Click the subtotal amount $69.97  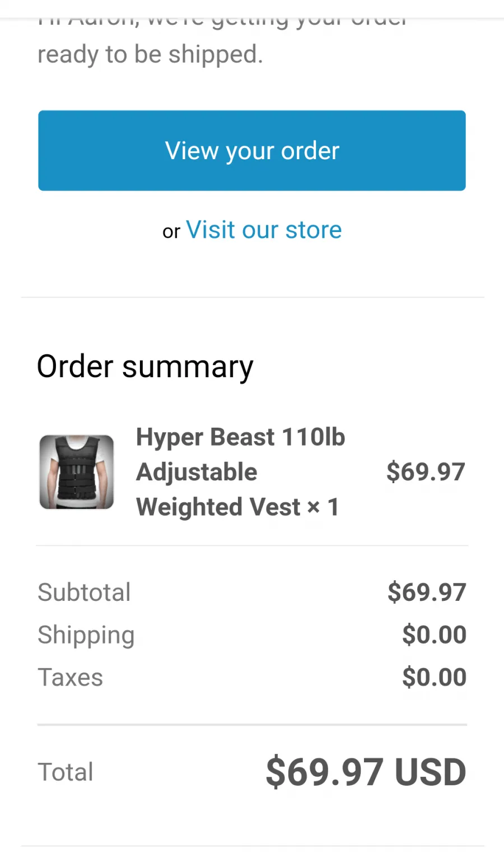pyautogui.click(x=427, y=592)
